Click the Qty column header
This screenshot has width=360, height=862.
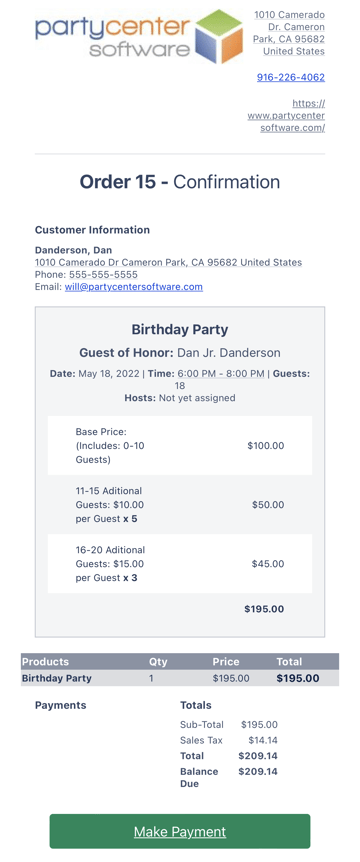click(158, 661)
